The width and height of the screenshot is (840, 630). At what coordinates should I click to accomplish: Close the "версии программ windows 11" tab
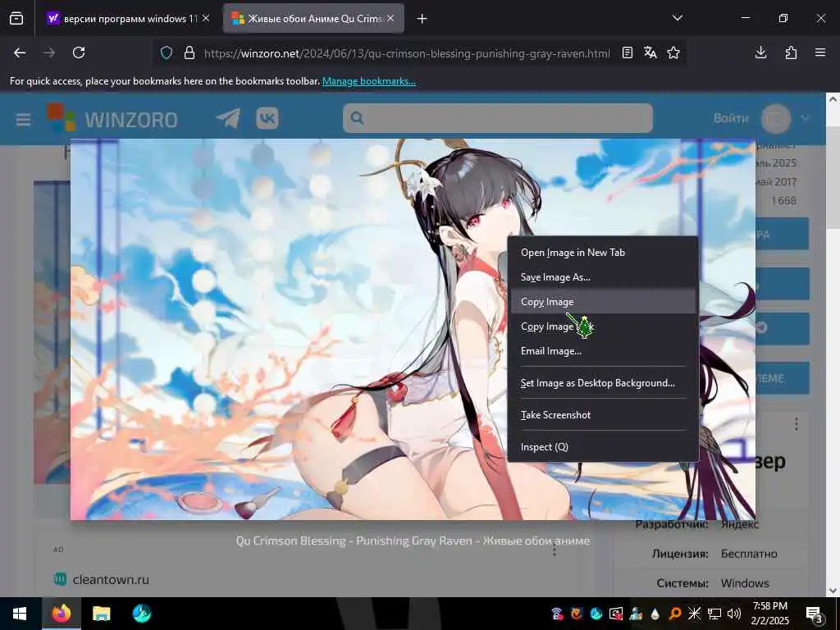pyautogui.click(x=206, y=19)
